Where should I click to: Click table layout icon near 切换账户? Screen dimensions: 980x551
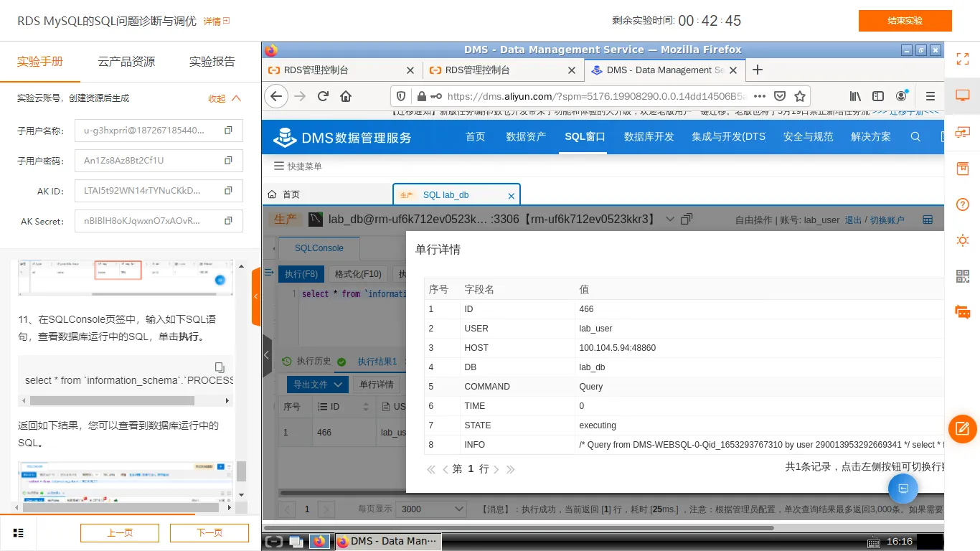[x=928, y=220]
